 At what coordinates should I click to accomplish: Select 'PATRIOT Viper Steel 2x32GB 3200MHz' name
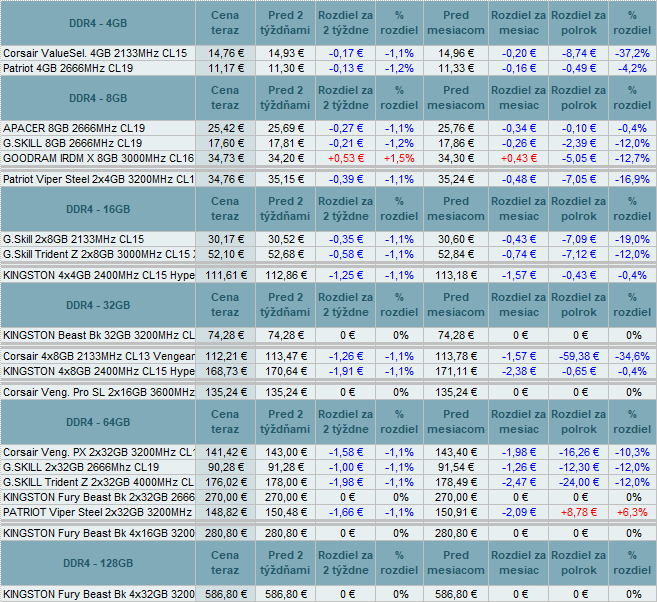tap(97, 513)
